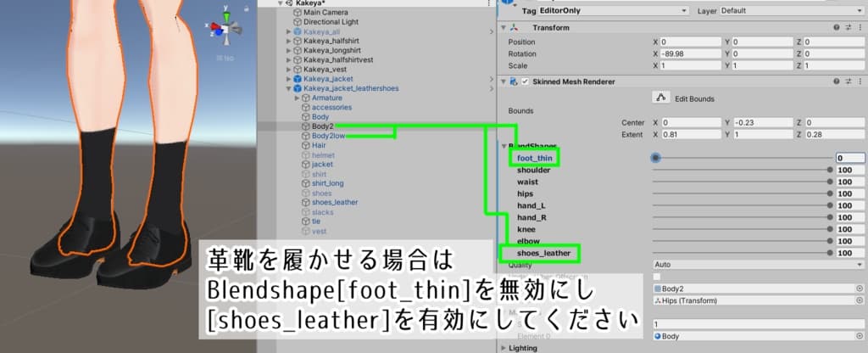
Task: Select the jacket object in hierarchy
Action: pyautogui.click(x=322, y=165)
